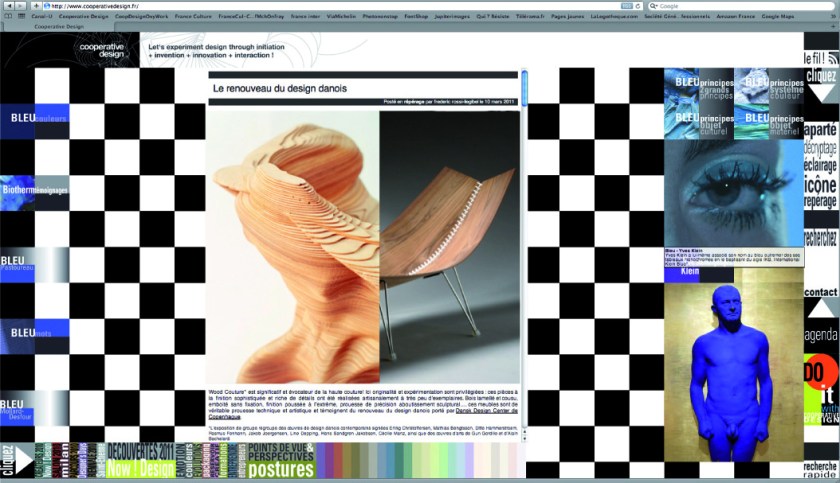Click the article scrollbar thumb

click(x=524, y=88)
